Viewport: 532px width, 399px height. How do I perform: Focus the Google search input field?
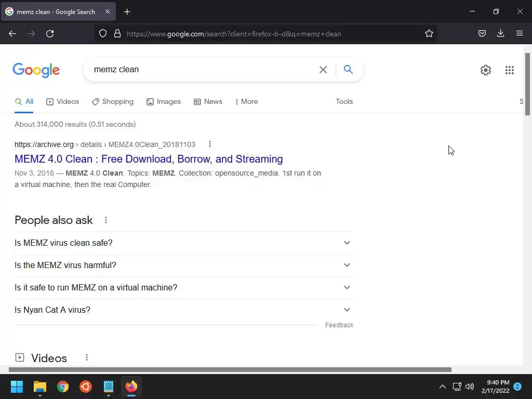pyautogui.click(x=204, y=70)
